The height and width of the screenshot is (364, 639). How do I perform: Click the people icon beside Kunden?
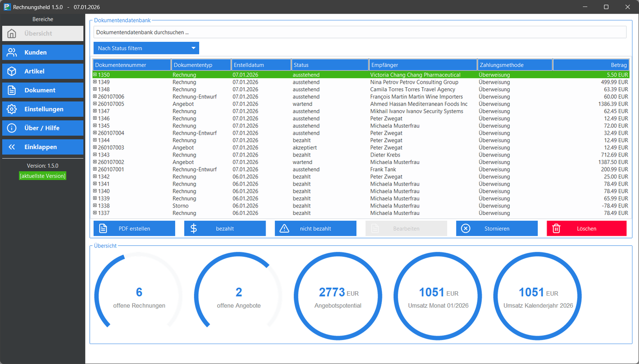pos(12,52)
